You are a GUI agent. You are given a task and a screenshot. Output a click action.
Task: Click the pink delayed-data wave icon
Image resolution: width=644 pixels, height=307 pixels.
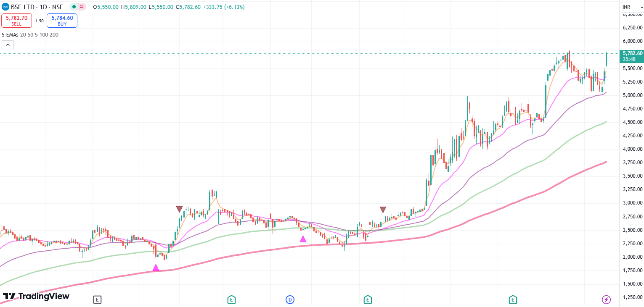[82, 7]
